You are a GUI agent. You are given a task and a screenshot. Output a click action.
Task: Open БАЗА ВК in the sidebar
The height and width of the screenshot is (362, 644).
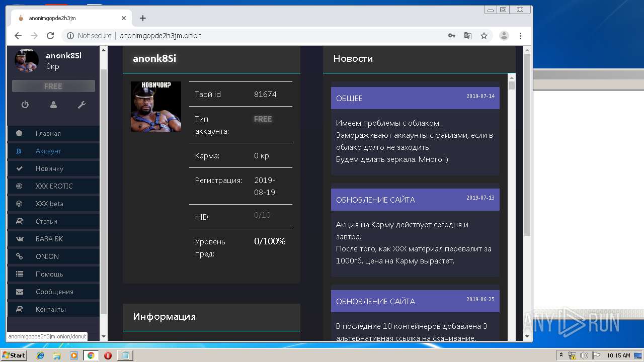[53, 239]
